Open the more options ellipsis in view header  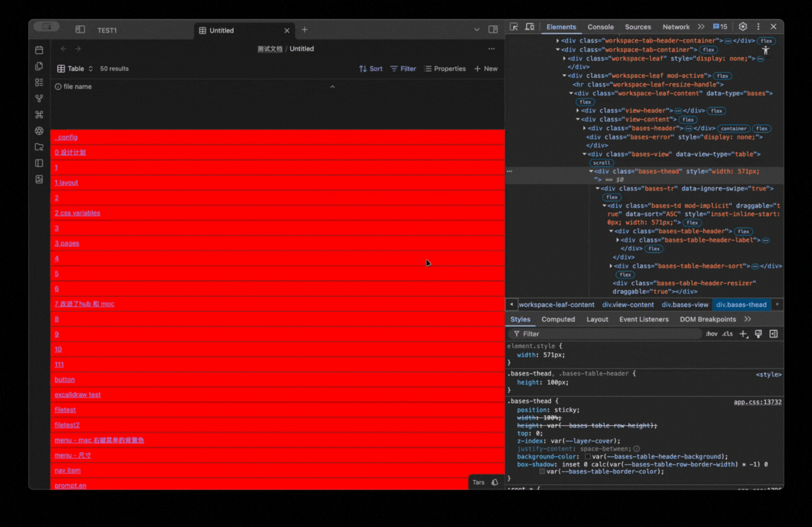[492, 49]
